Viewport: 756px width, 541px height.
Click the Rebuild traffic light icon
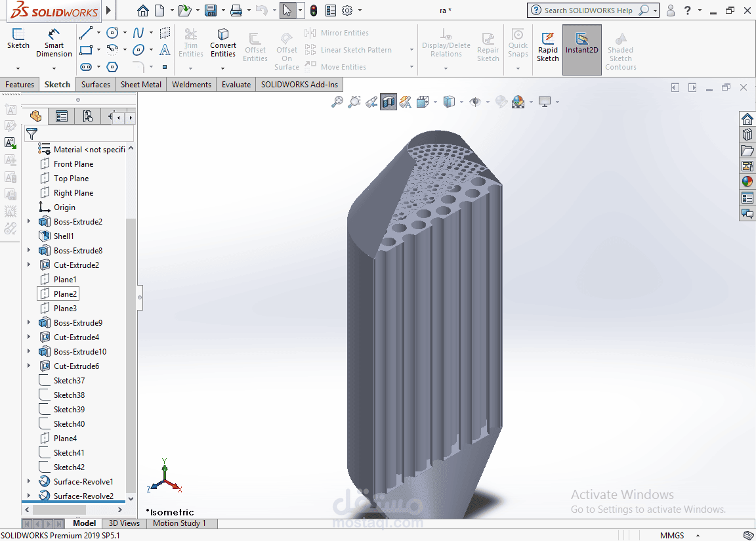[314, 10]
